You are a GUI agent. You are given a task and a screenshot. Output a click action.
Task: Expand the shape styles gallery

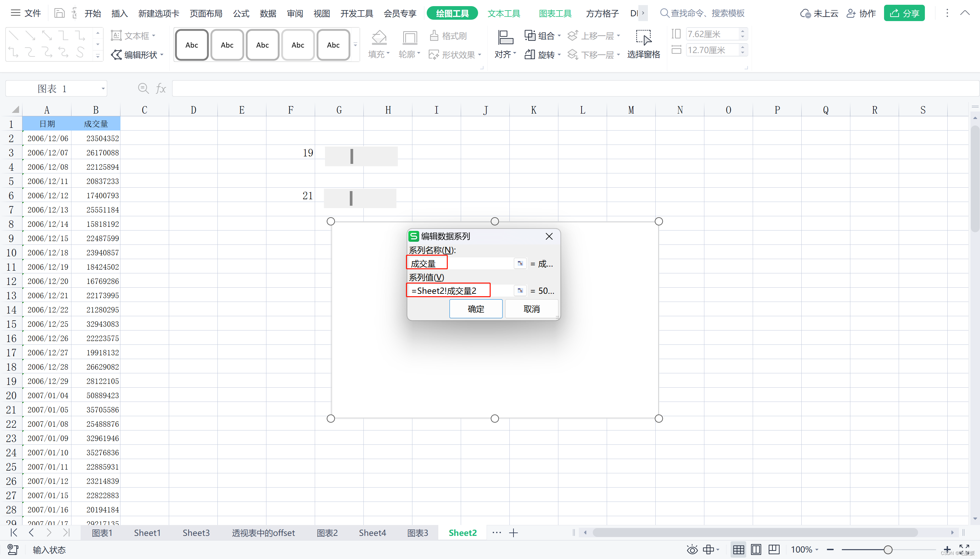(355, 45)
